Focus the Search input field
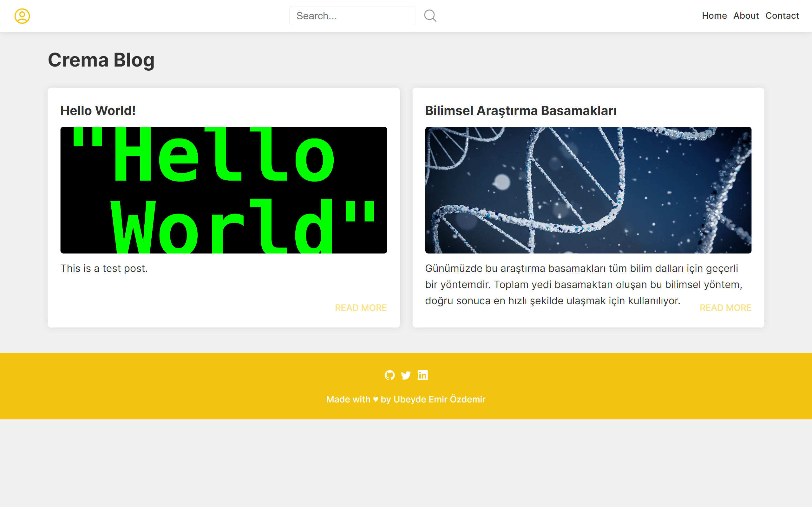 (x=352, y=16)
